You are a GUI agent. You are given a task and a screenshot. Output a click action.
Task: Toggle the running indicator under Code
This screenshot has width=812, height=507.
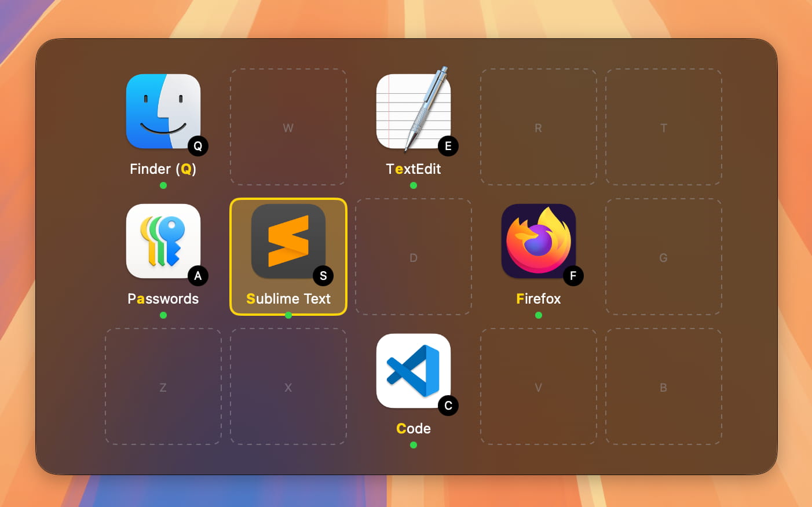(x=414, y=444)
